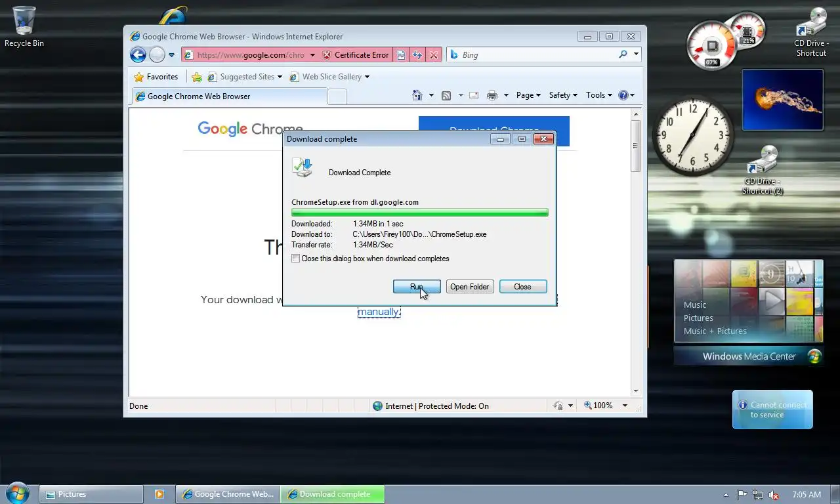Click the Add to Favorites Bar icon
This screenshot has height=504, width=840.
tap(197, 77)
